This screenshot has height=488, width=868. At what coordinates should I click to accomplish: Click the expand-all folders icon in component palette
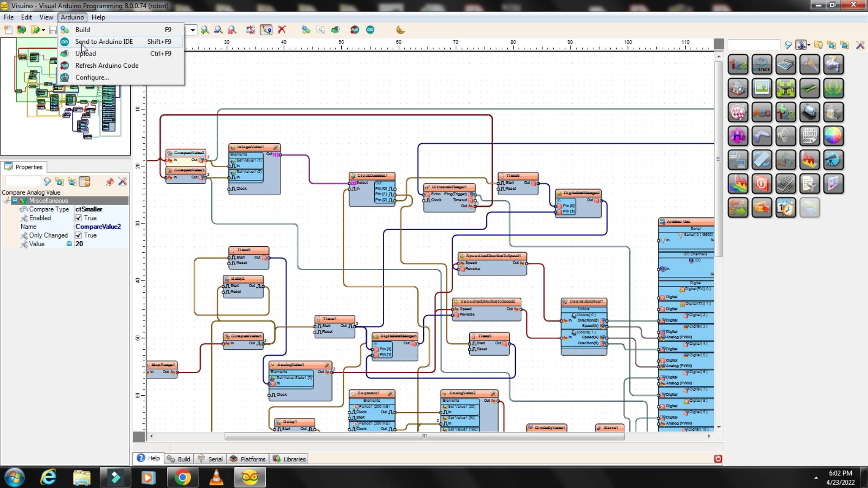coord(831,45)
